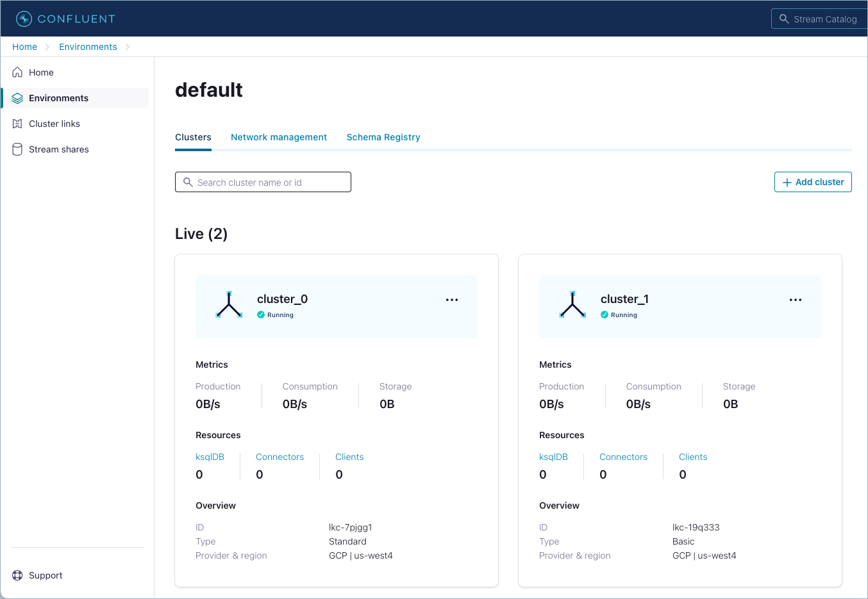Click the Support icon at bottom left

[17, 575]
